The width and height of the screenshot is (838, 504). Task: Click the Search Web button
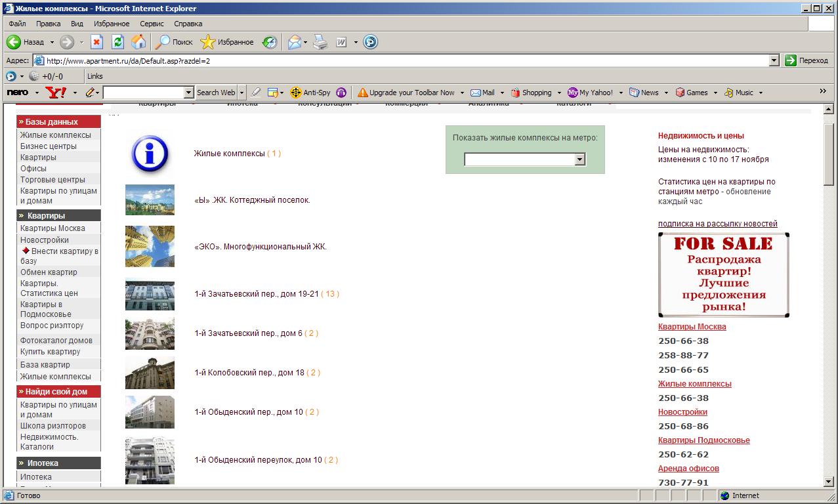pos(216,93)
